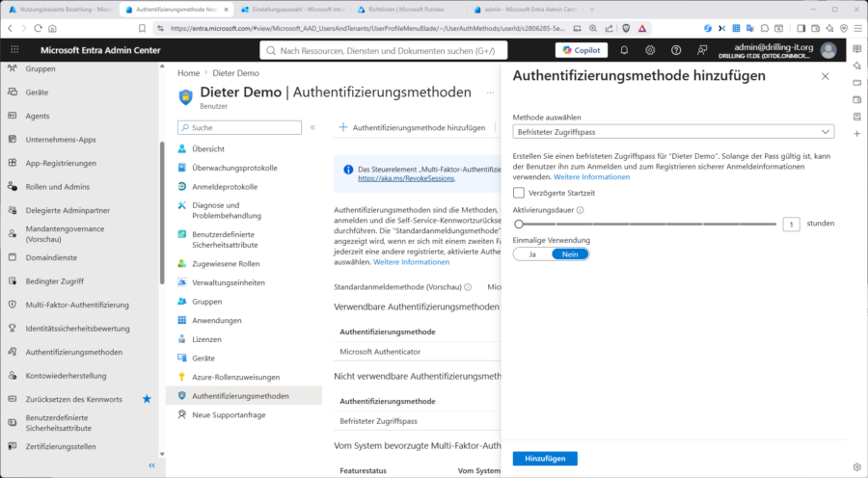Image resolution: width=868 pixels, height=478 pixels.
Task: Click the Copilot button
Action: 582,50
